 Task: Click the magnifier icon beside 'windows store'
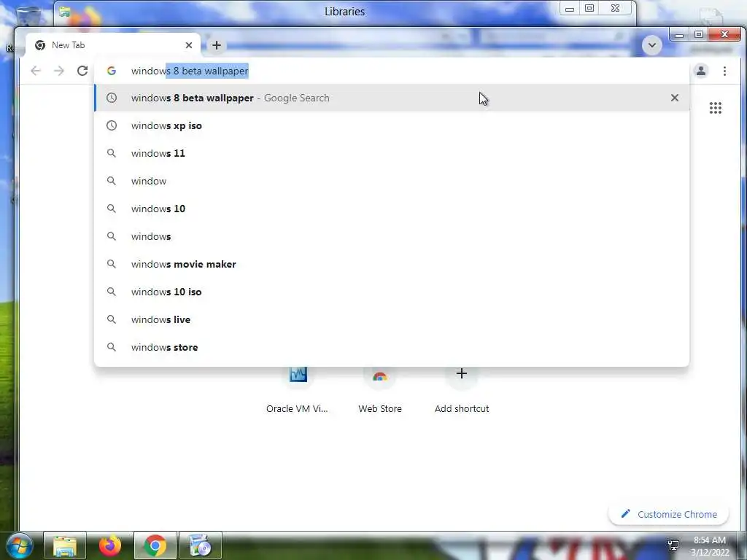112,346
